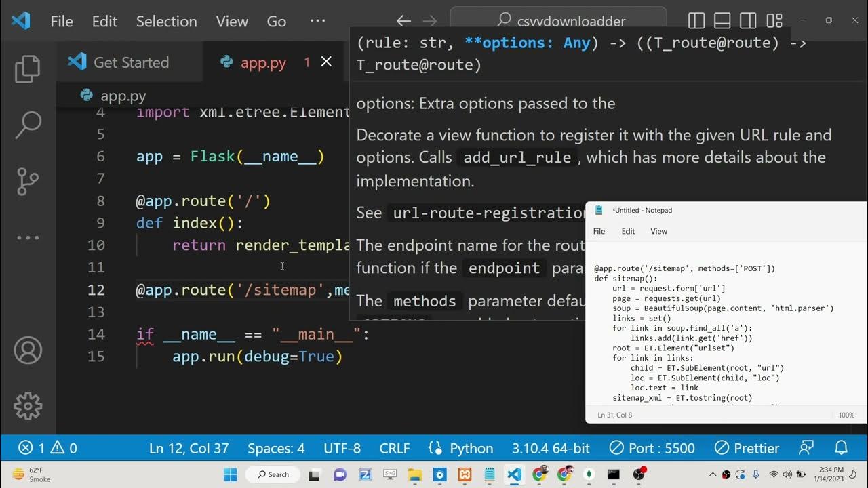Image resolution: width=868 pixels, height=488 pixels.
Task: Expand the additional views ellipsis in activity bar
Action: click(28, 238)
